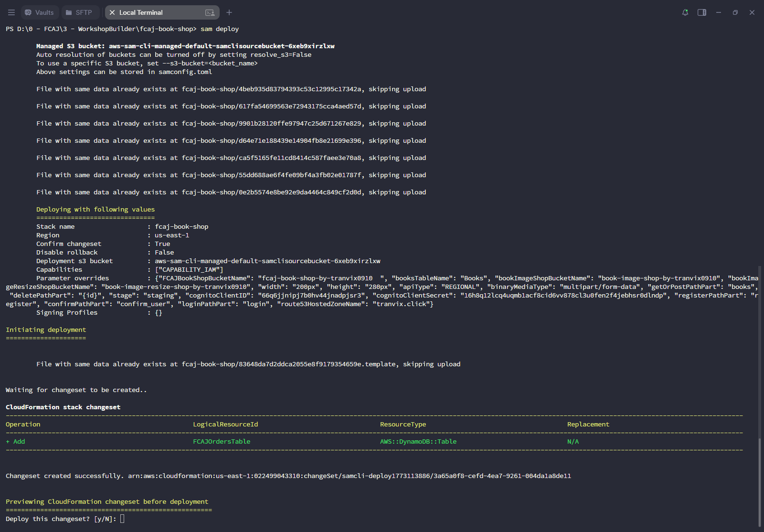Click the 'Above settings can be stored in samconfig.toml' line
The image size is (764, 532).
pyautogui.click(x=124, y=72)
